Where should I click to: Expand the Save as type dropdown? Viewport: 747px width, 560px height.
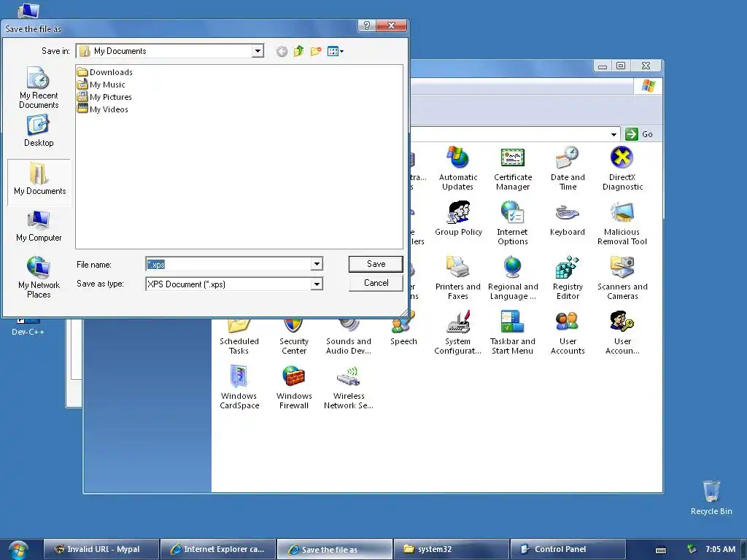tap(317, 284)
